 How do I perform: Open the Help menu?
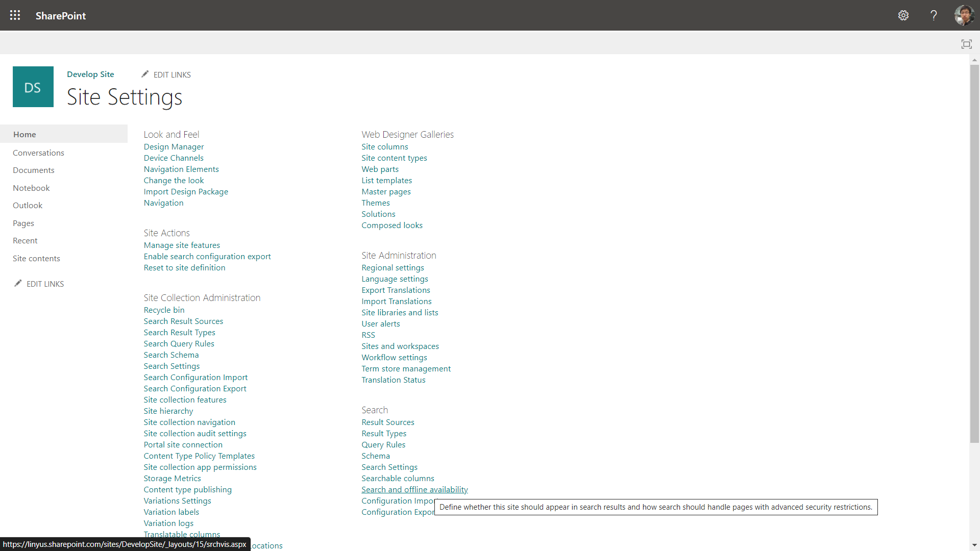point(934,15)
